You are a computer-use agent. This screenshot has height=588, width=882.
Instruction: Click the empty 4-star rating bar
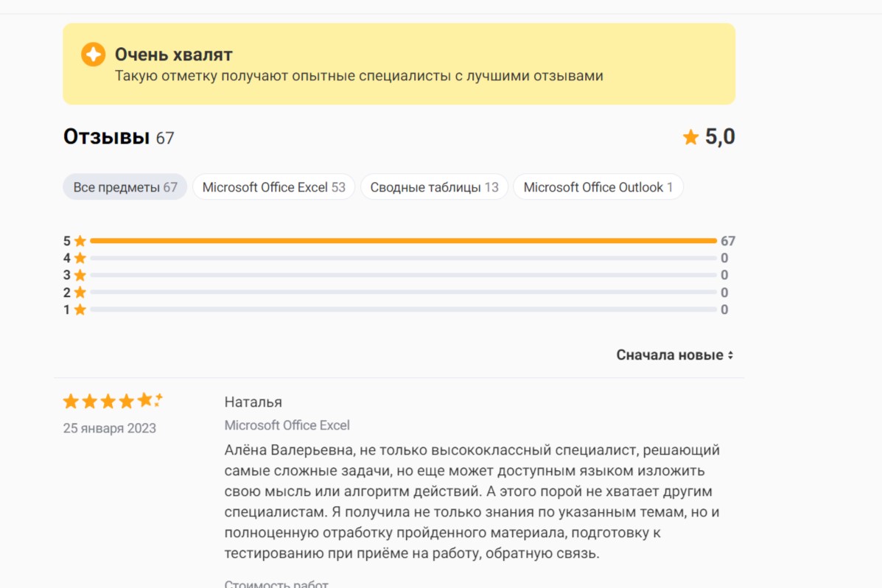click(402, 258)
